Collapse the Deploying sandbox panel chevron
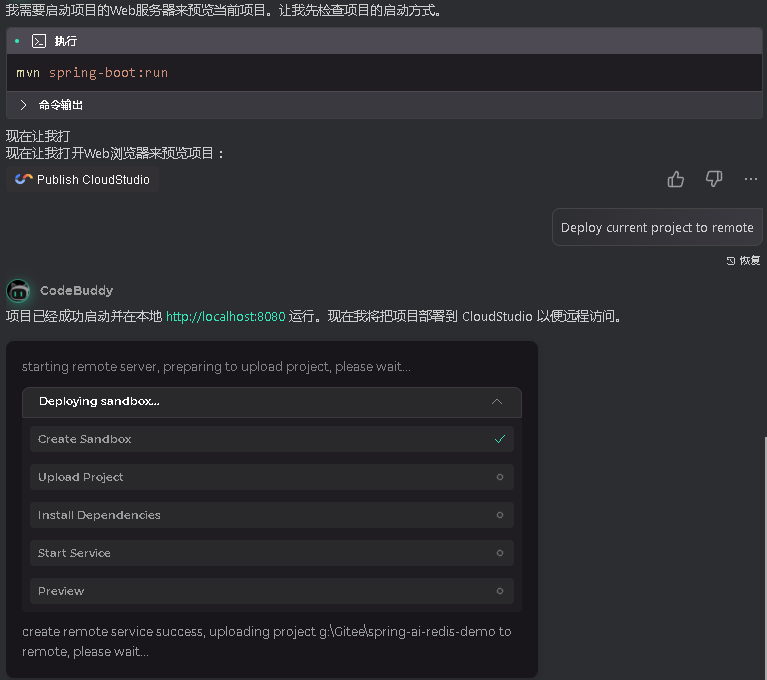Image resolution: width=767 pixels, height=680 pixels. (497, 402)
